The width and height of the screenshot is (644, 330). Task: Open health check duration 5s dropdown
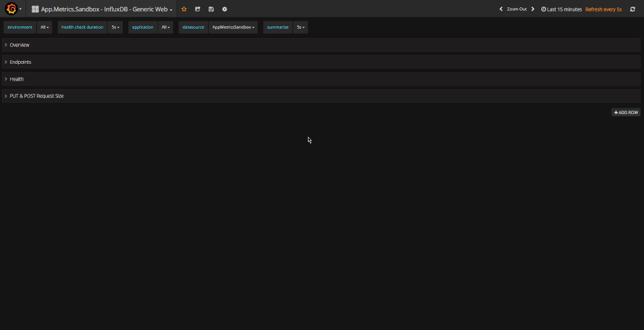[x=115, y=27]
